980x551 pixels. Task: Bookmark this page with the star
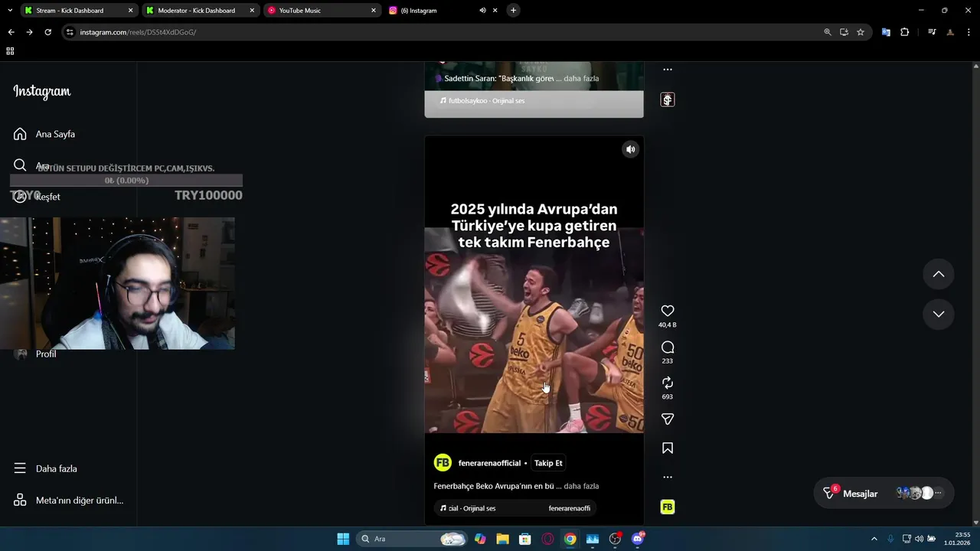tap(861, 32)
